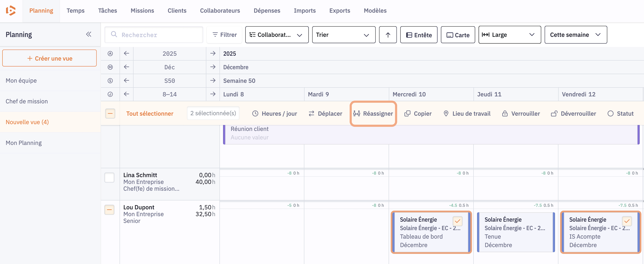This screenshot has width=644, height=264.
Task: Click the Réassigner people icon action
Action: tap(356, 114)
